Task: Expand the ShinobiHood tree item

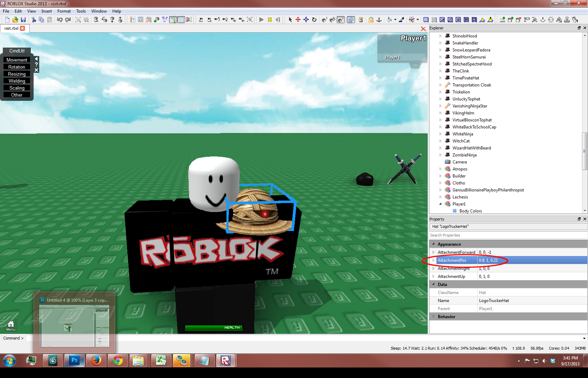Action: [x=440, y=36]
